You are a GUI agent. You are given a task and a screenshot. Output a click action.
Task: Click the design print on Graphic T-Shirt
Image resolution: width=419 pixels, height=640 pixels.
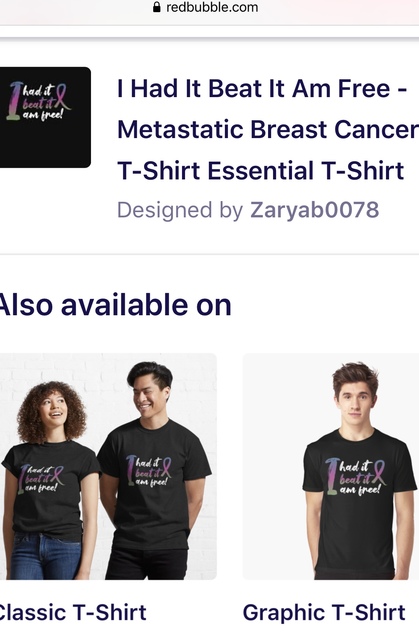(355, 476)
